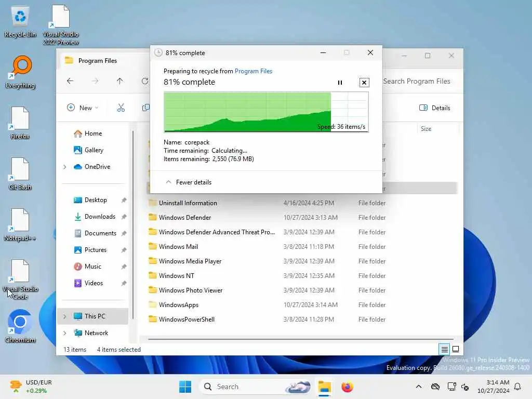Screen dimensions: 532x399
Task: Open Videos in the sidebar
Action: pyautogui.click(x=88, y=283)
